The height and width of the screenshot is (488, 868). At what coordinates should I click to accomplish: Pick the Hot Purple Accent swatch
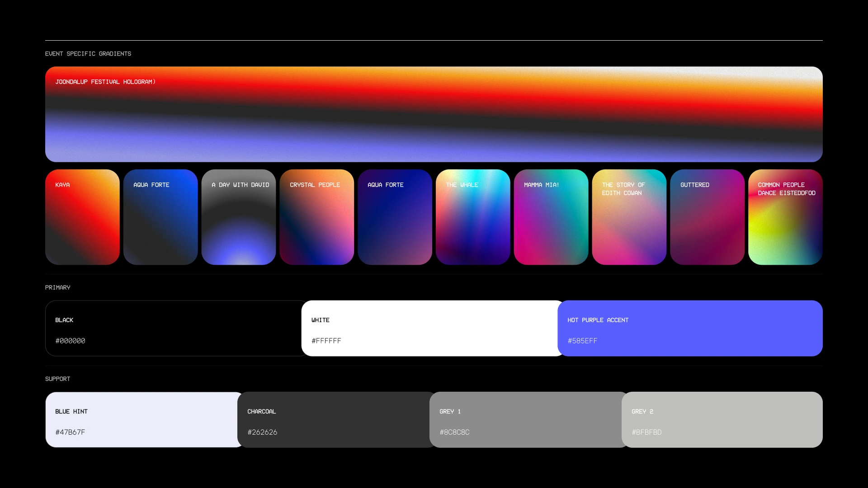(690, 328)
